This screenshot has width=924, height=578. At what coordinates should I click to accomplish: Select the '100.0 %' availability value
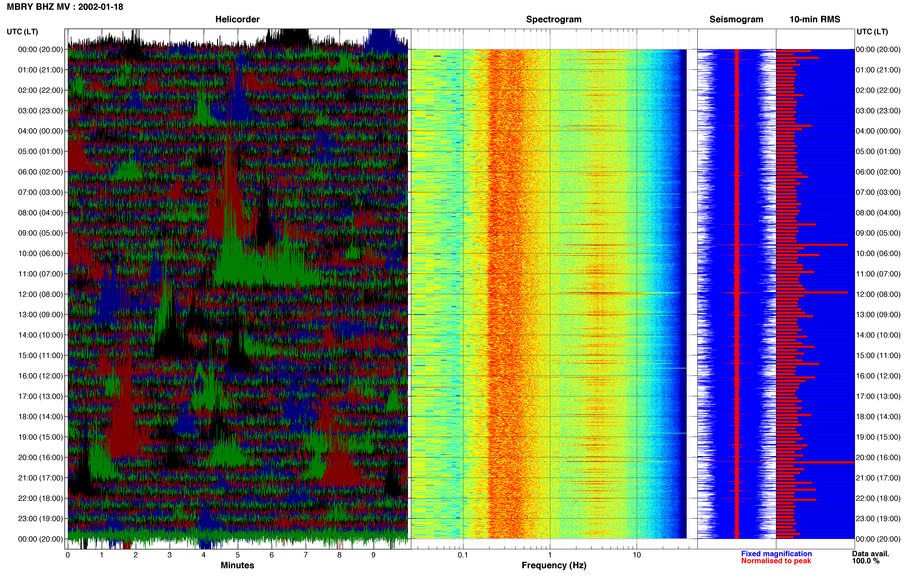click(x=865, y=561)
